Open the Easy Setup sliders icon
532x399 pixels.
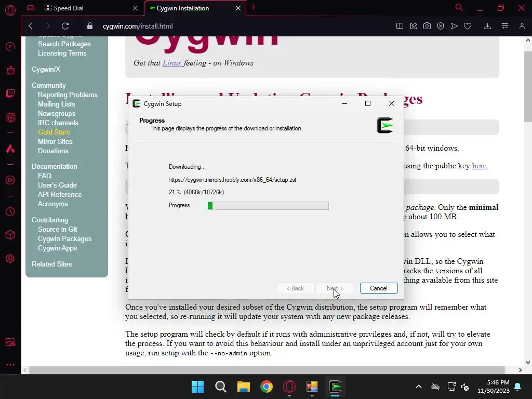click(505, 26)
